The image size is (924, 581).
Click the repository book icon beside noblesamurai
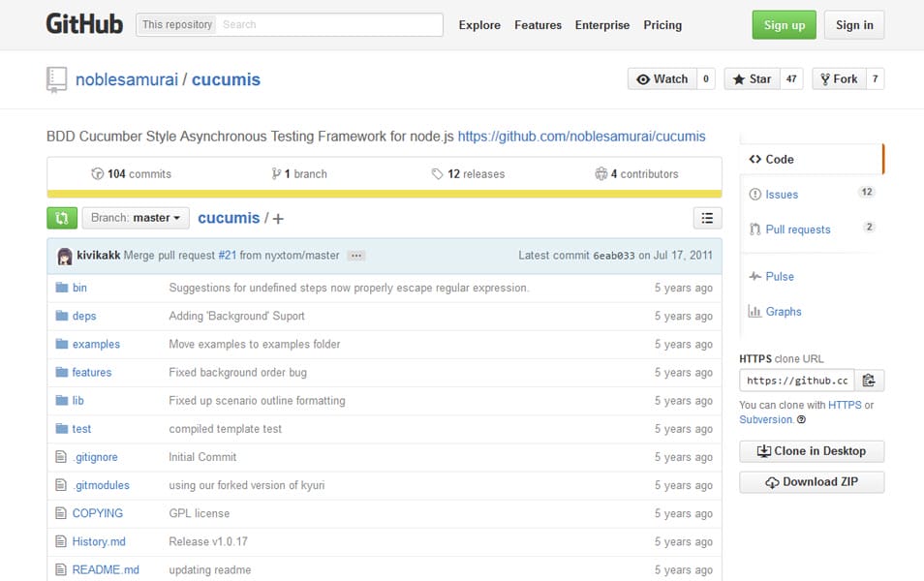click(x=57, y=79)
